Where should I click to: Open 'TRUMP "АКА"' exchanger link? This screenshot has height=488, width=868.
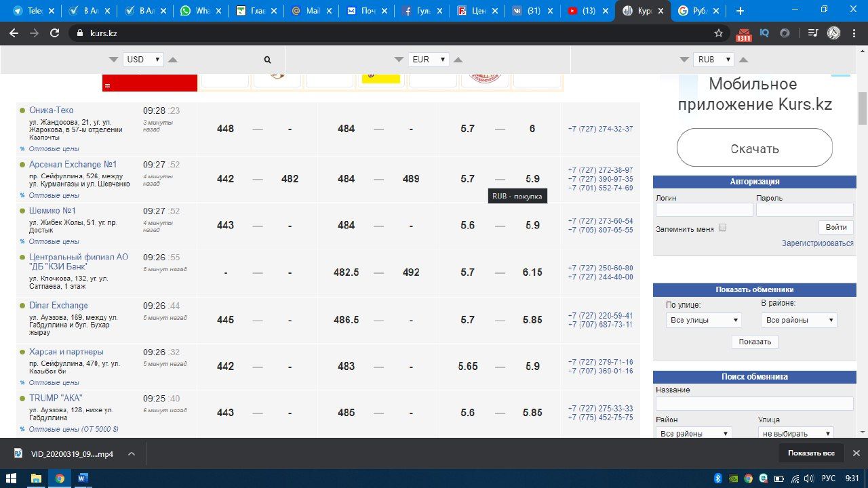click(56, 398)
